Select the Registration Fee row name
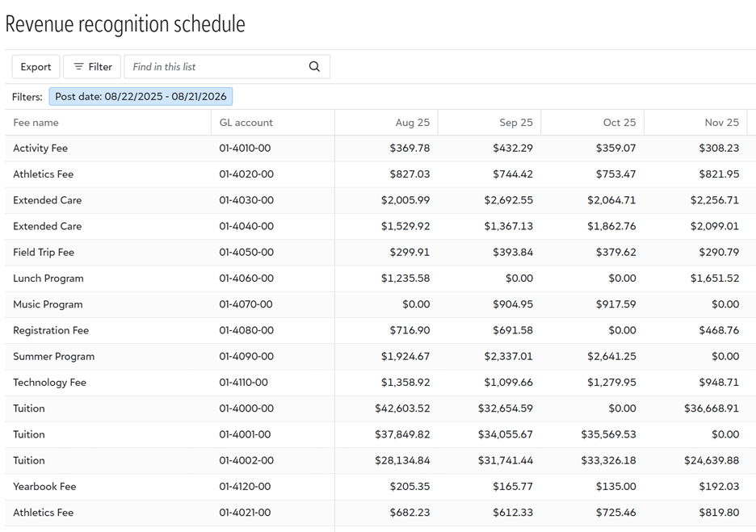Screen dimensions: 756x532 point(51,330)
